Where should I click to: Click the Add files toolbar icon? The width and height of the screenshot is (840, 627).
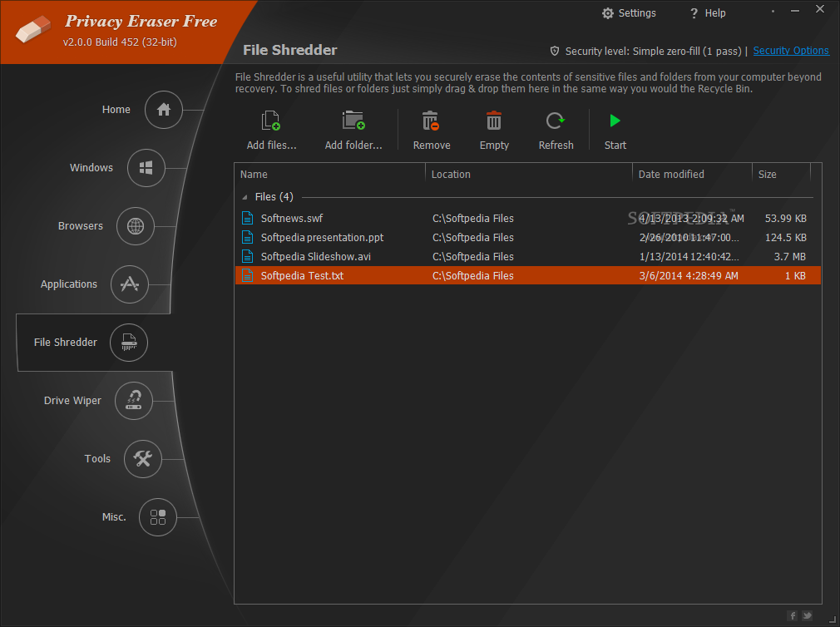[x=270, y=121]
